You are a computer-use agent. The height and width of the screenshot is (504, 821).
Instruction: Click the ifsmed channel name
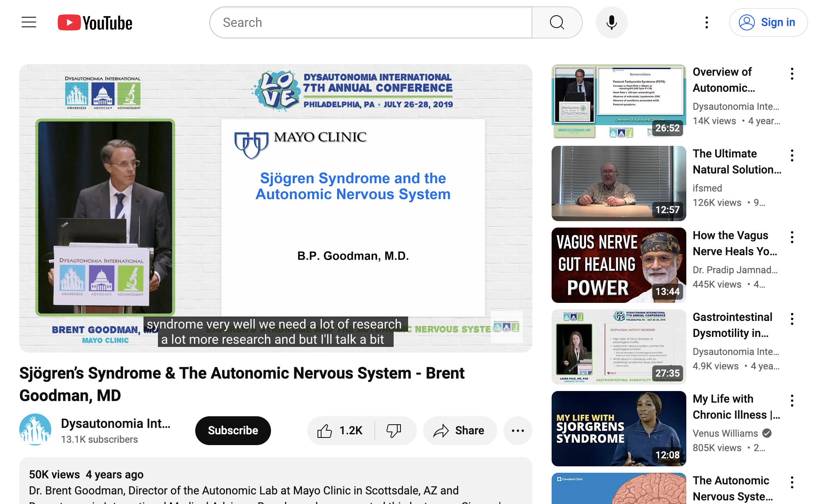point(707,188)
